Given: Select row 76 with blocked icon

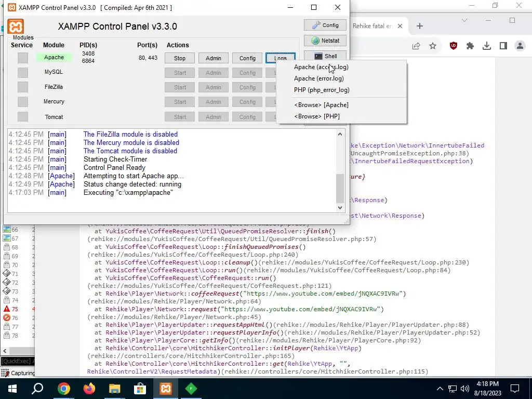Looking at the screenshot, I should (18, 318).
